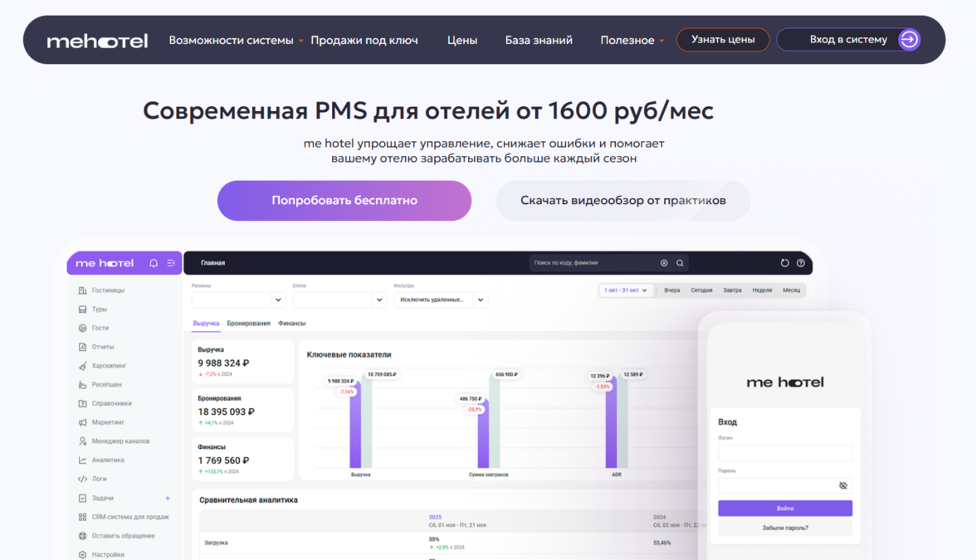This screenshot has height=560, width=976.
Task: Expand Полезное dropdown menu
Action: (632, 41)
